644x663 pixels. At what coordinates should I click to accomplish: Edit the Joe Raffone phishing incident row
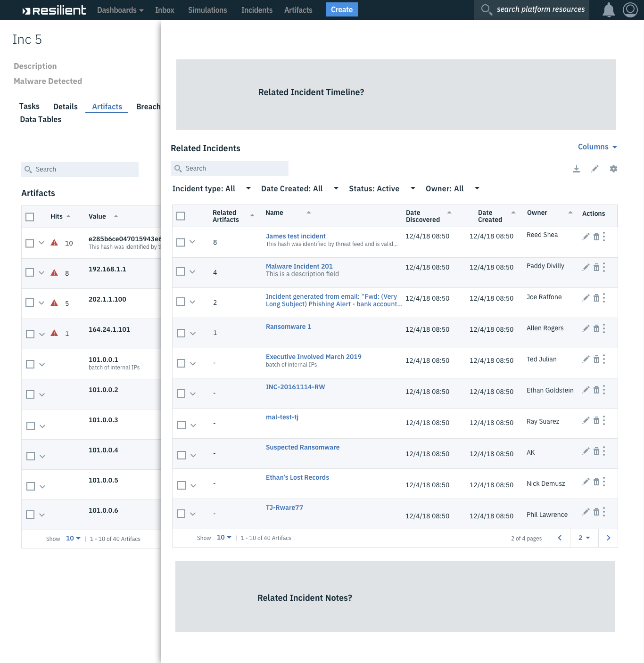point(586,298)
